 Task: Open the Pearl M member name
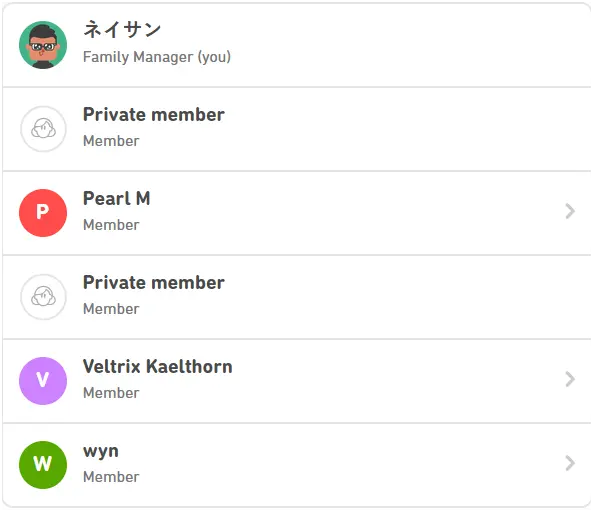point(117,198)
